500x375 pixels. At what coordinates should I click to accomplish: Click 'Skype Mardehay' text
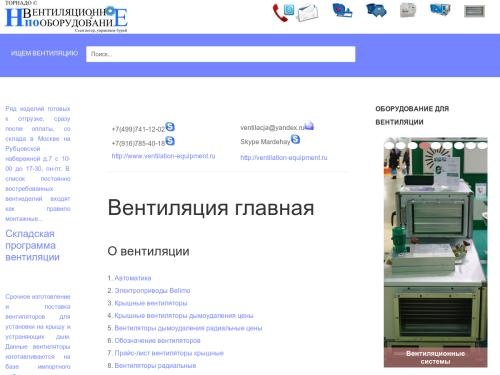pyautogui.click(x=265, y=142)
